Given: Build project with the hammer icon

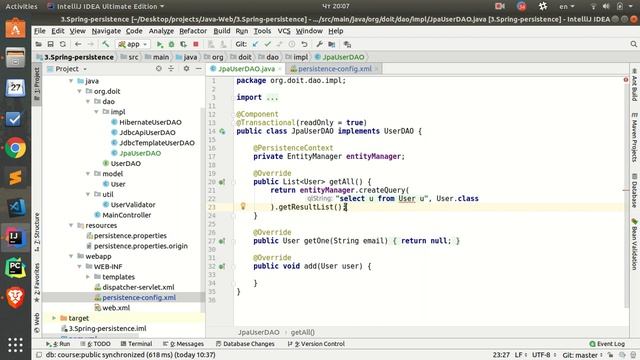Looking at the screenshot, I should [106, 44].
